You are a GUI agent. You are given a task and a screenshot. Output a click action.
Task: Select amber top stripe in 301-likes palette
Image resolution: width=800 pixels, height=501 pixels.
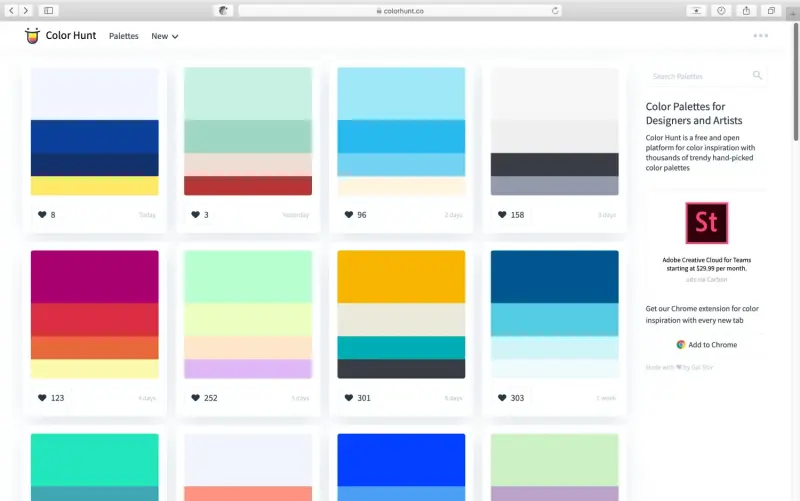(401, 277)
